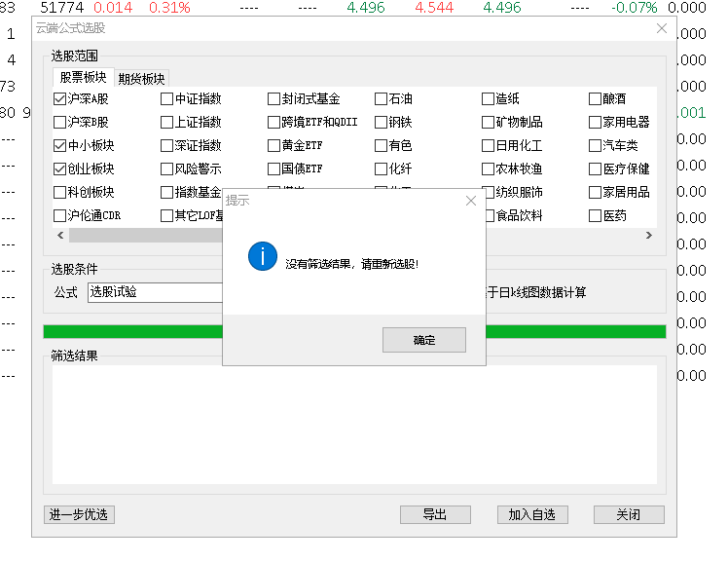Click the 确定 button in the prompt

[x=423, y=340]
